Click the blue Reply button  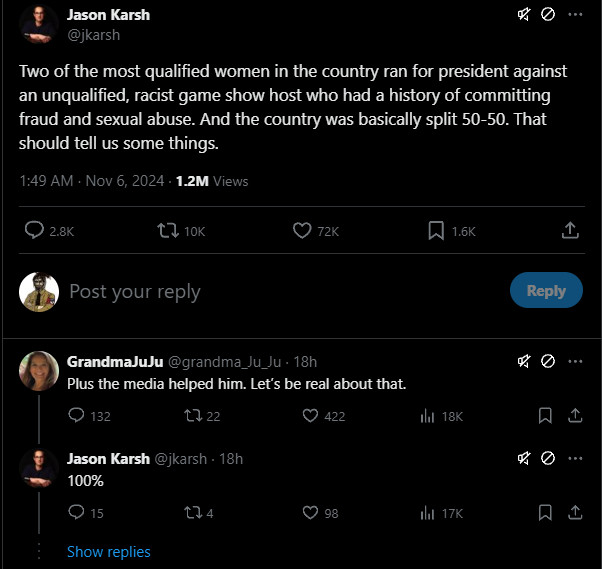click(546, 290)
